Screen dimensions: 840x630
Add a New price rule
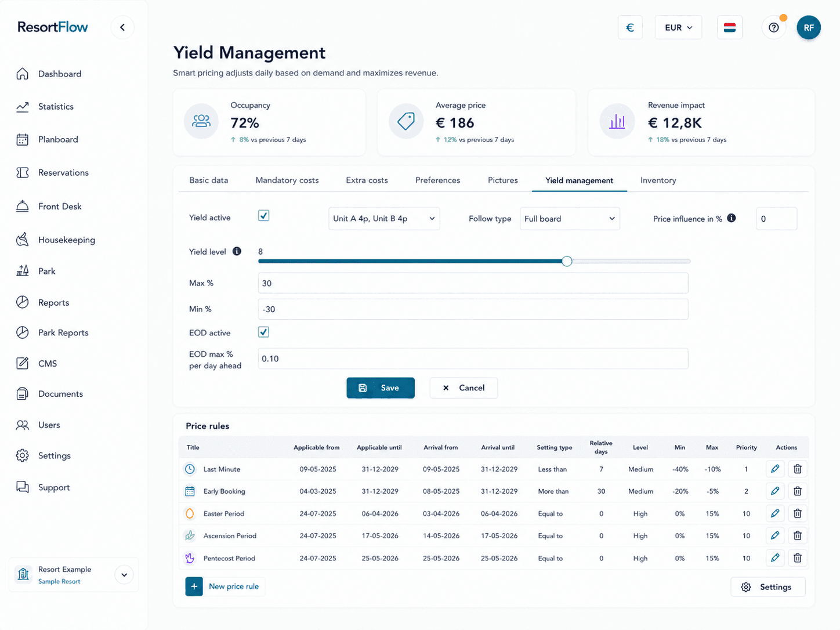(225, 586)
